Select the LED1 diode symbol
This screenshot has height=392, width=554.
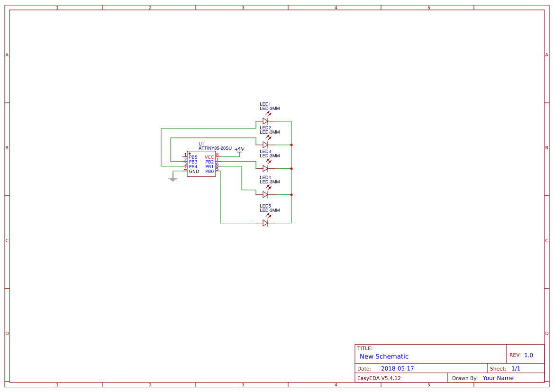(265, 121)
